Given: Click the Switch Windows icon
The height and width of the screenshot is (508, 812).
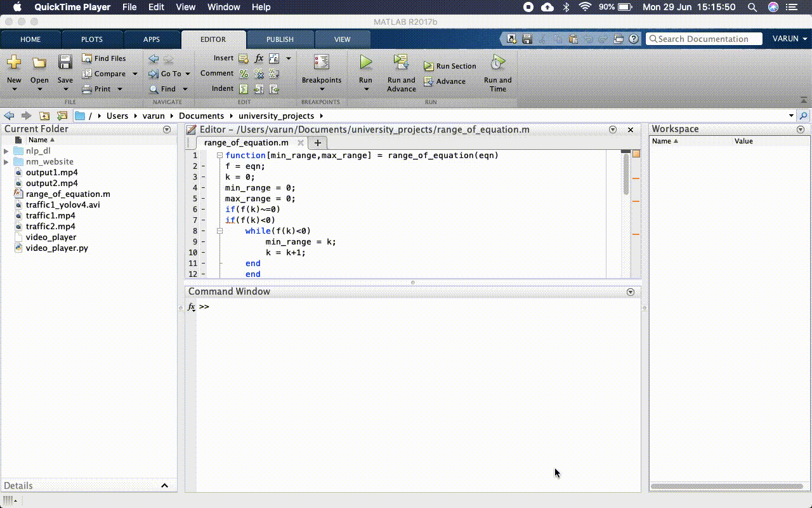Looking at the screenshot, I should (619, 39).
